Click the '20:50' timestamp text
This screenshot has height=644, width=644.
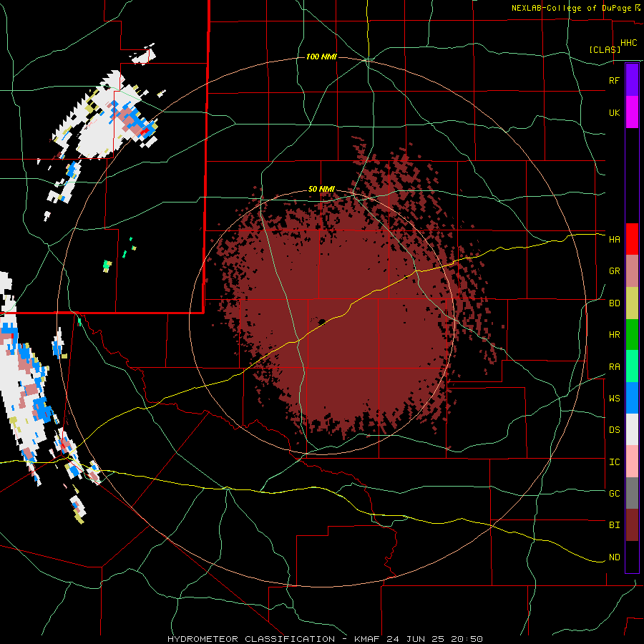coord(468,639)
